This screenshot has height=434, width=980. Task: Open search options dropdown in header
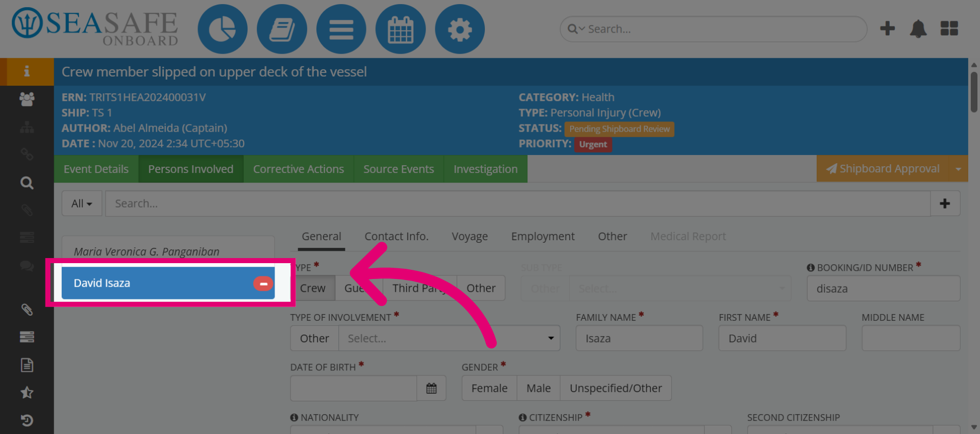(x=576, y=29)
